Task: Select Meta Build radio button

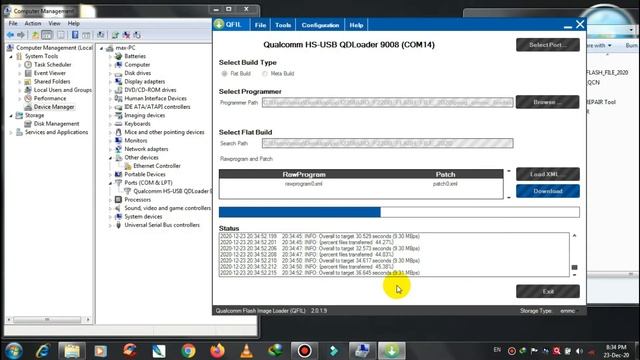Action: (x=265, y=74)
